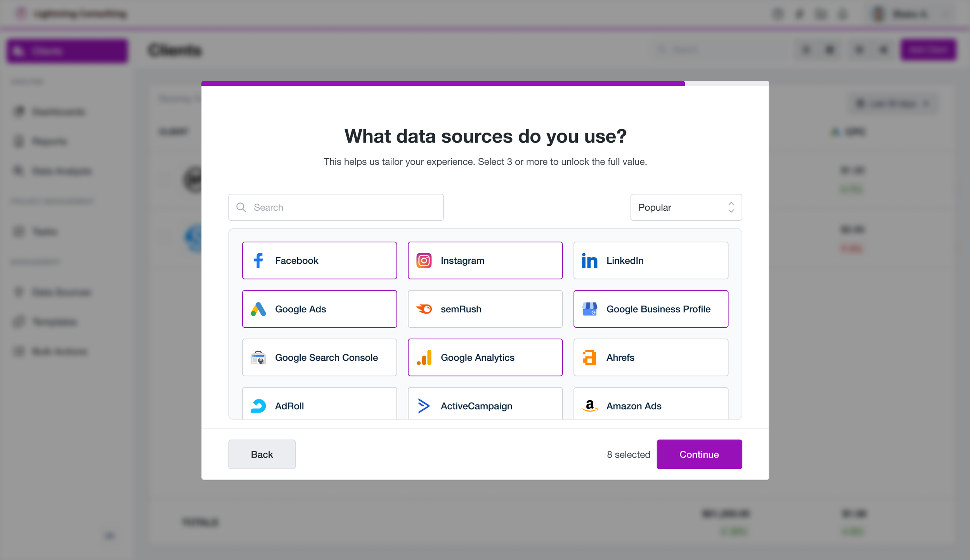Click the Google Ads logo icon

[x=258, y=309]
